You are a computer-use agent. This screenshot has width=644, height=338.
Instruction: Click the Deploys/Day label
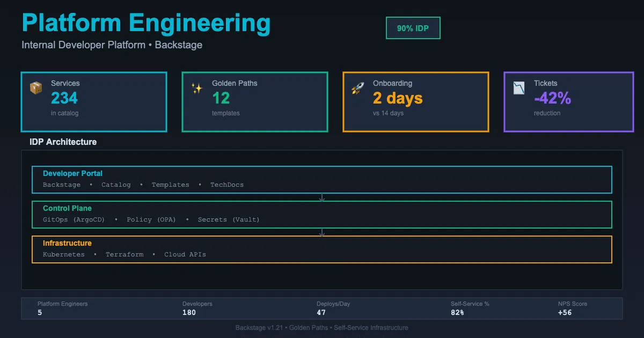pos(333,304)
